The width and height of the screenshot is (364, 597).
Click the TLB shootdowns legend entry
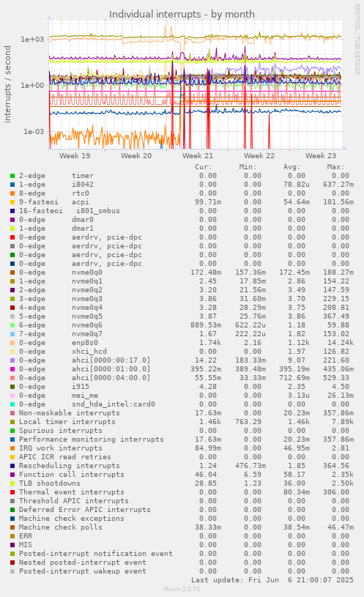(50, 483)
